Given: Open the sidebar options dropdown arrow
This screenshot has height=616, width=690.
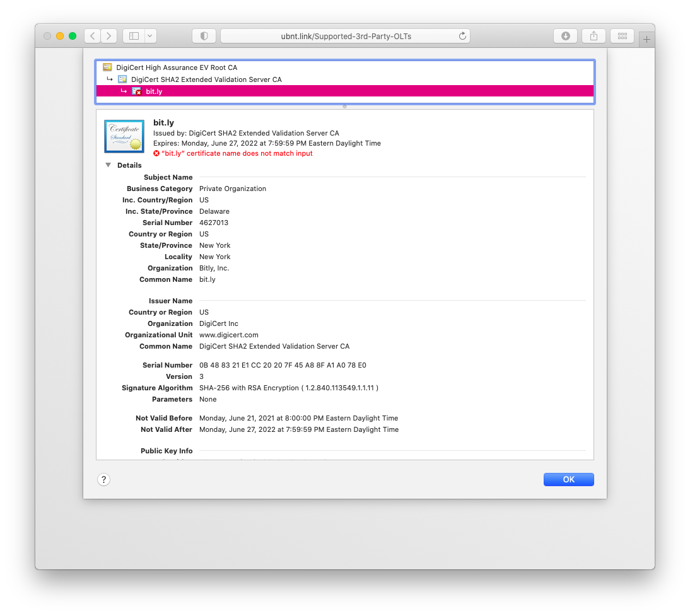Looking at the screenshot, I should [150, 36].
